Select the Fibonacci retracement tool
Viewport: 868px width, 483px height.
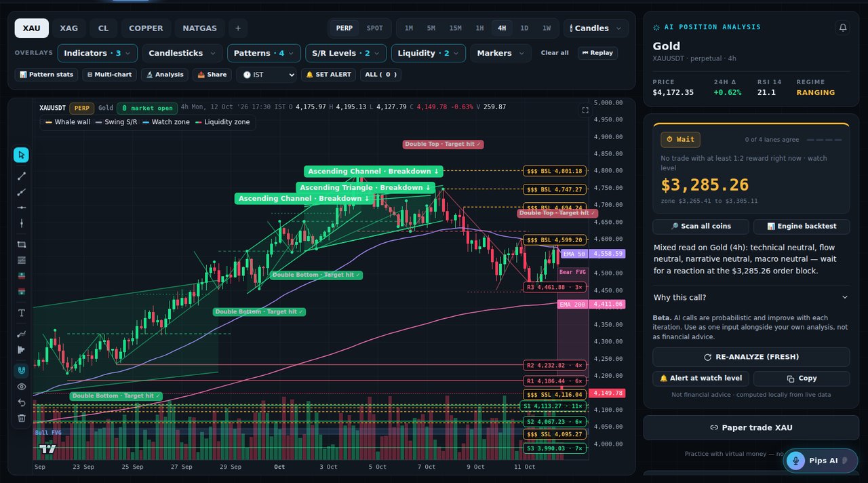pyautogui.click(x=21, y=260)
